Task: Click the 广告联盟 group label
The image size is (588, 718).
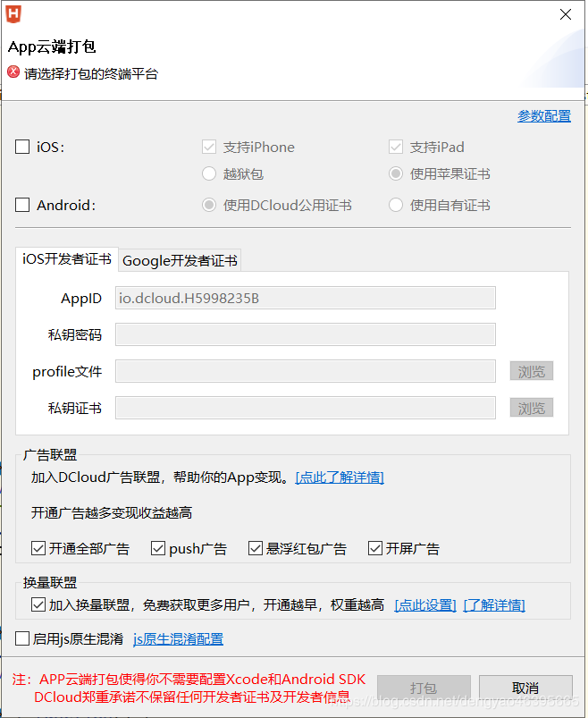Action: [50, 455]
